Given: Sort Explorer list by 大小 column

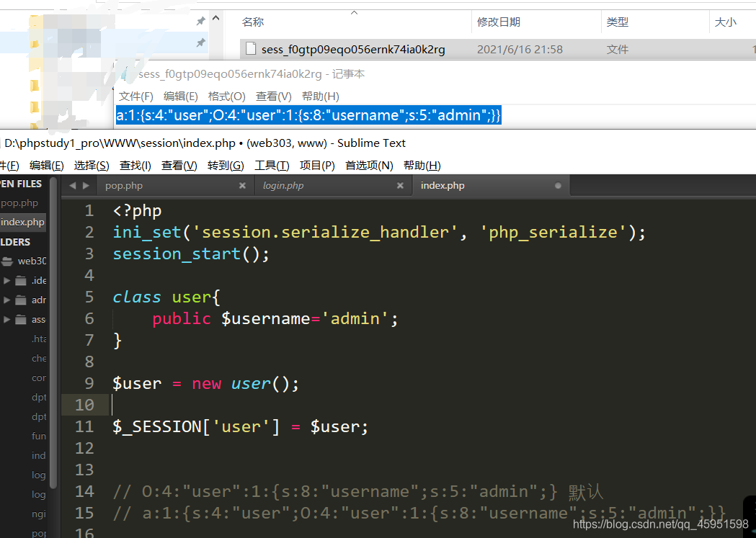Looking at the screenshot, I should (x=725, y=22).
